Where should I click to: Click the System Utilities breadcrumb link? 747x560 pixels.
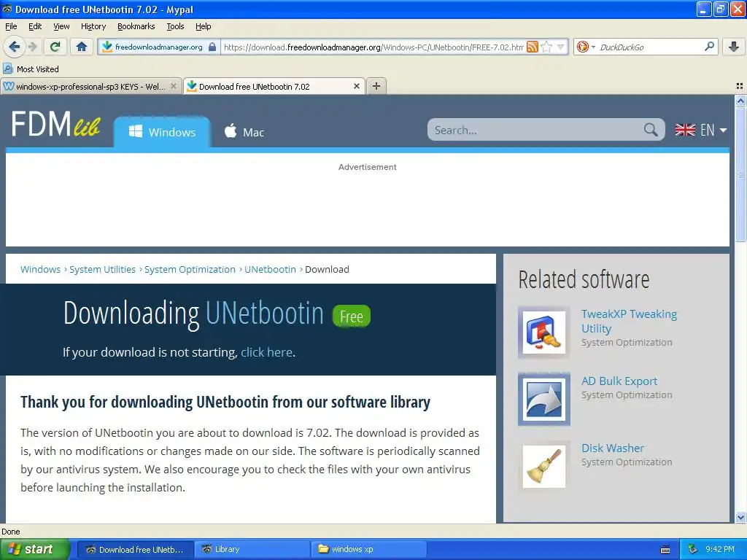coord(102,269)
